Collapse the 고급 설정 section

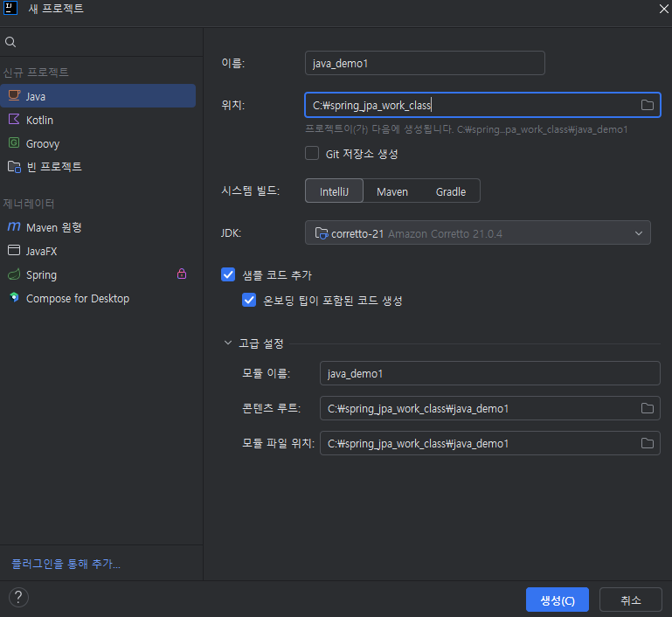[228, 343]
